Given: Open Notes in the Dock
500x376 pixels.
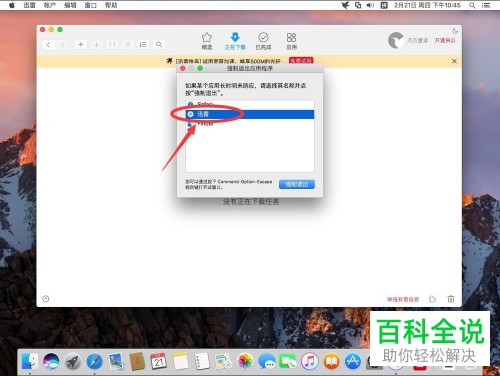Looking at the screenshot, I should coord(180,361).
